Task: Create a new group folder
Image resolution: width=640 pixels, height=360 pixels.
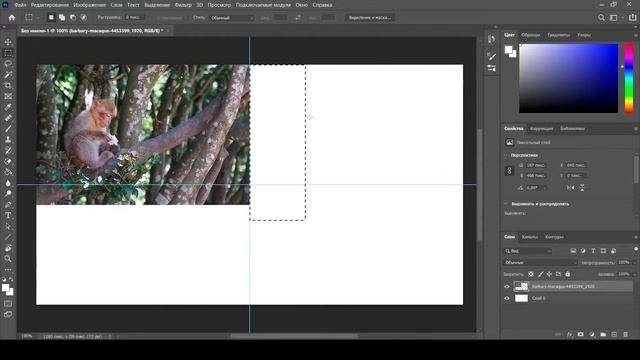Action: point(603,334)
